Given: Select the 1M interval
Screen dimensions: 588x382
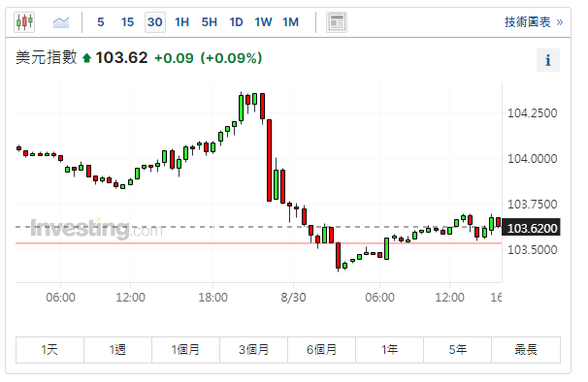Looking at the screenshot, I should 291,22.
